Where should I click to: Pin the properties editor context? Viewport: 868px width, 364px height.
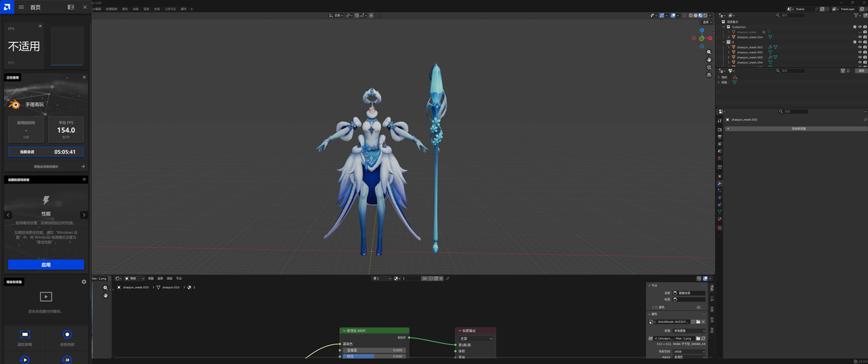click(x=865, y=119)
